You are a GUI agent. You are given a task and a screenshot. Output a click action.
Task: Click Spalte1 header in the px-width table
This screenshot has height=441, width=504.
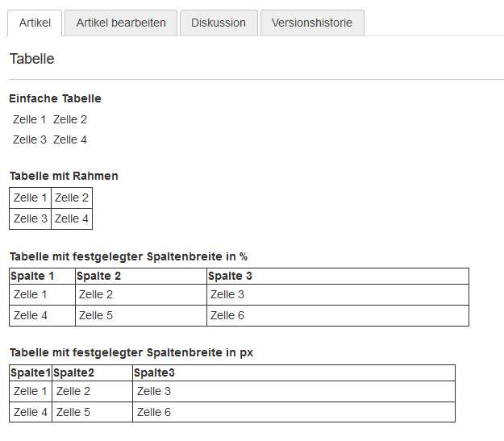31,372
